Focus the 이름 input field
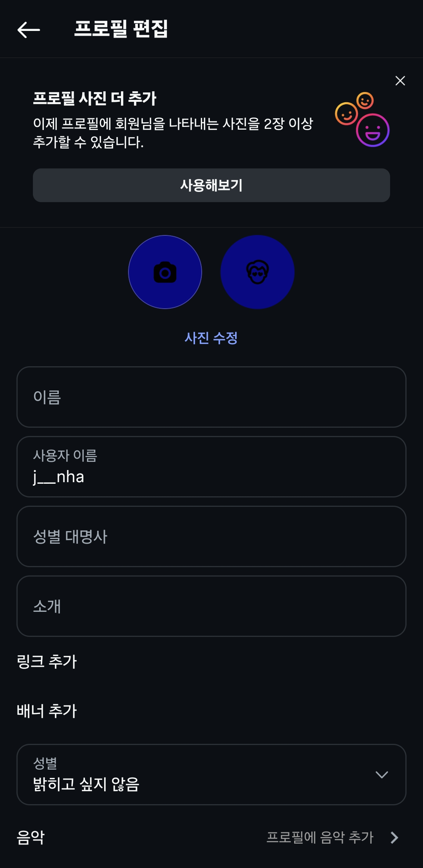The height and width of the screenshot is (868, 423). click(211, 397)
